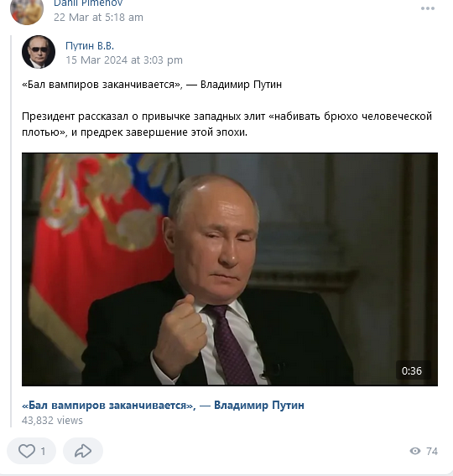Click the paragraph starting with Президент рассказал

click(226, 124)
